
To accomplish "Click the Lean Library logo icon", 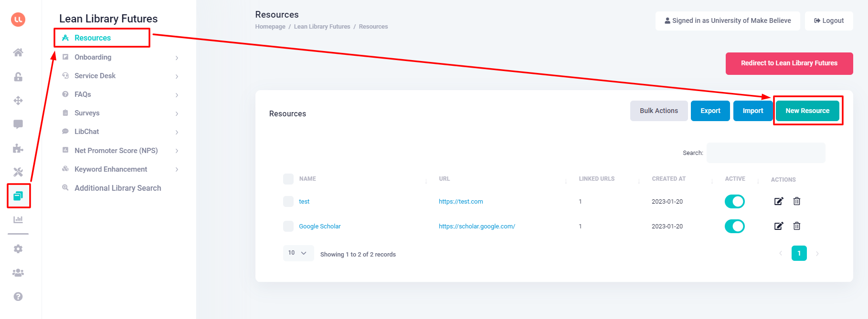I will (x=18, y=20).
